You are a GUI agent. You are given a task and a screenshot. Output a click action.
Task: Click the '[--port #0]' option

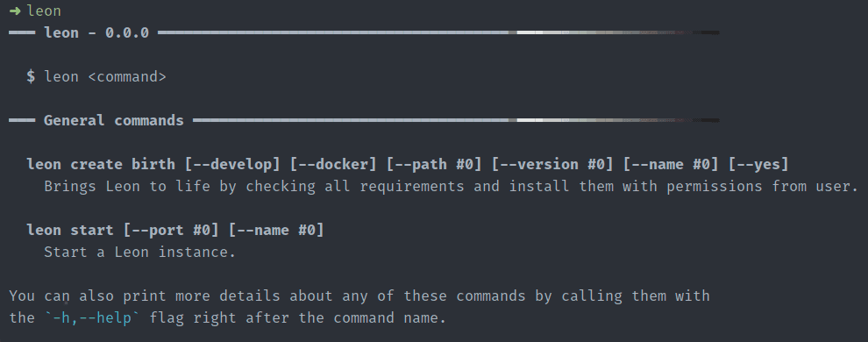(x=171, y=230)
